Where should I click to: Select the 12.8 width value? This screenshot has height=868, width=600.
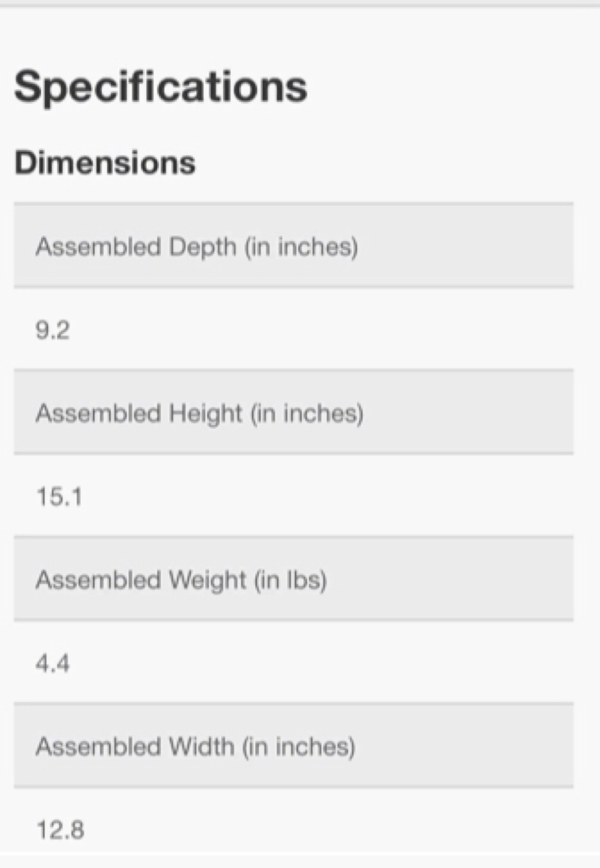coord(60,830)
